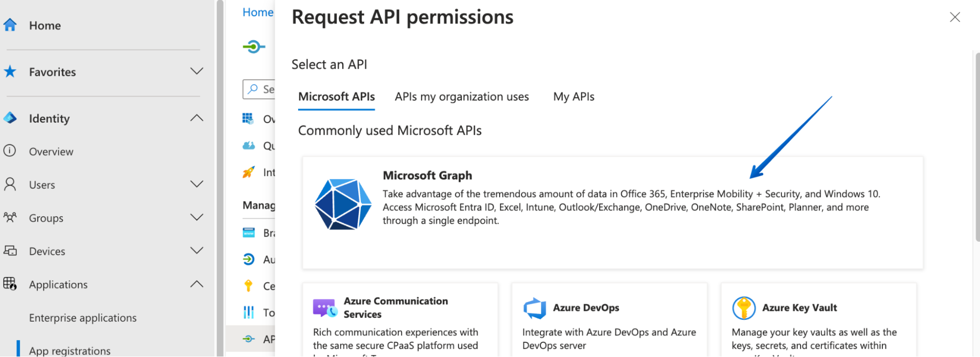Image resolution: width=980 pixels, height=357 pixels.
Task: Click the Branding card icon in resource menu
Action: click(249, 232)
